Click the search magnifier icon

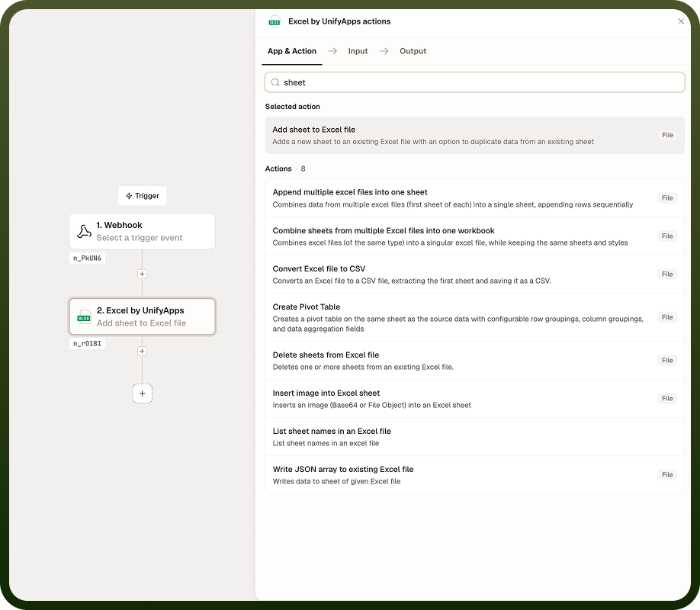tap(275, 82)
